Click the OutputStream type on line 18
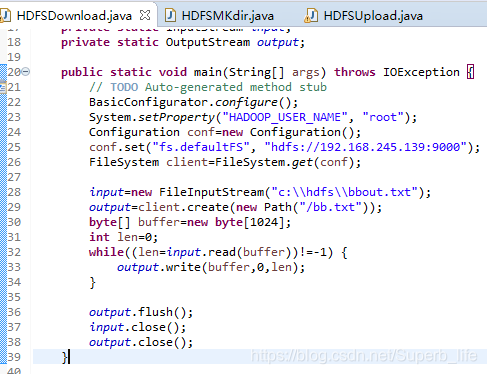Screen dimensions: 487x374 (208, 42)
